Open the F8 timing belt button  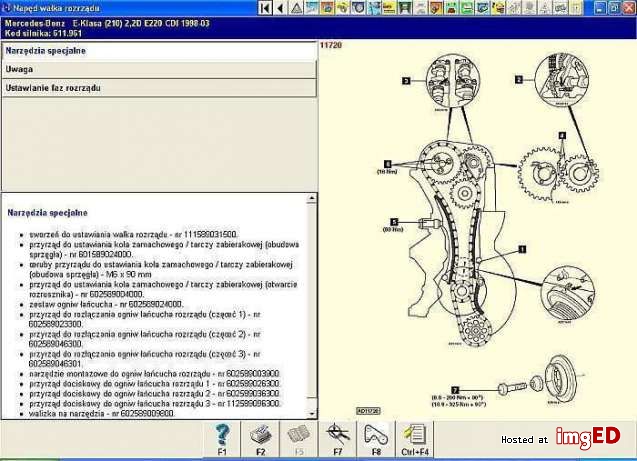click(x=376, y=439)
